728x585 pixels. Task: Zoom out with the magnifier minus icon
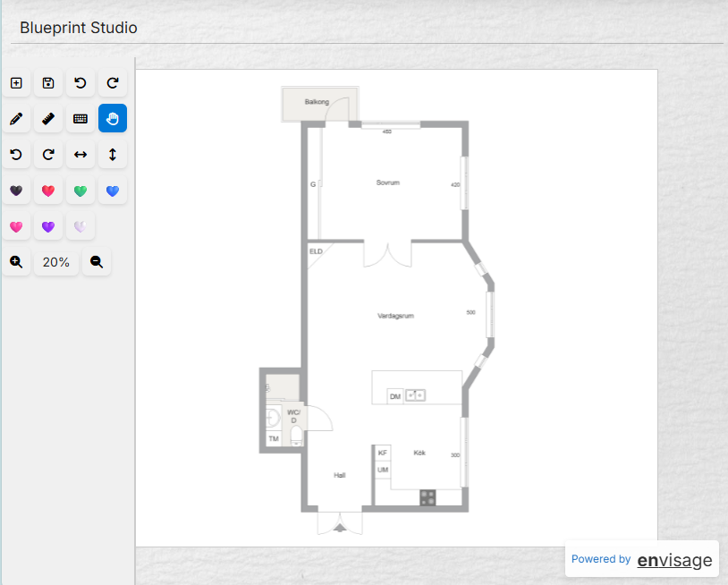pyautogui.click(x=97, y=262)
